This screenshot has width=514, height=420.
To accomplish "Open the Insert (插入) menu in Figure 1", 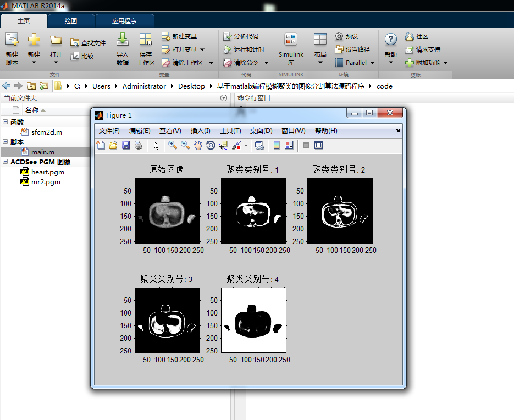I will (x=200, y=131).
